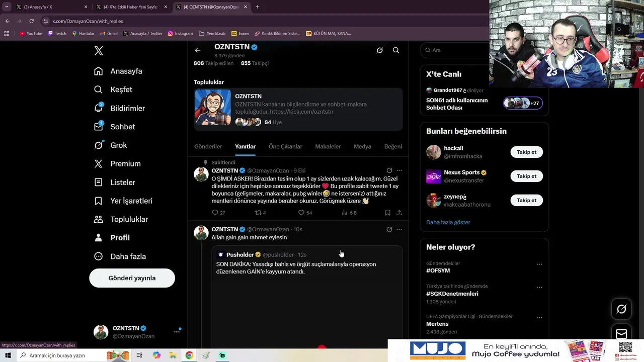
Task: Open the Twitch bookmark
Action: 57,34
